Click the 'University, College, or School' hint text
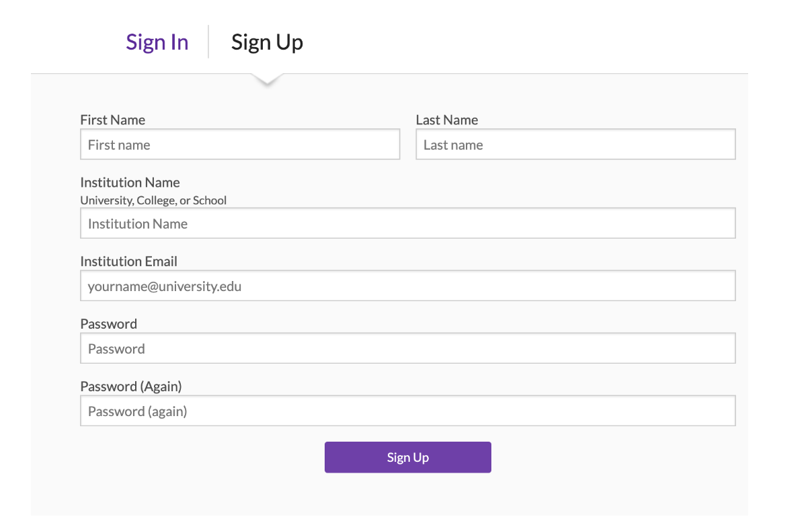812x523 pixels. (x=153, y=200)
